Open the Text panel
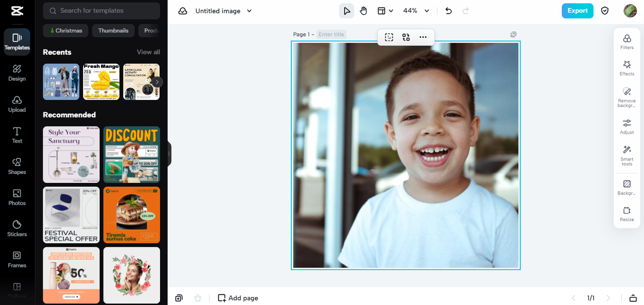 point(17,135)
